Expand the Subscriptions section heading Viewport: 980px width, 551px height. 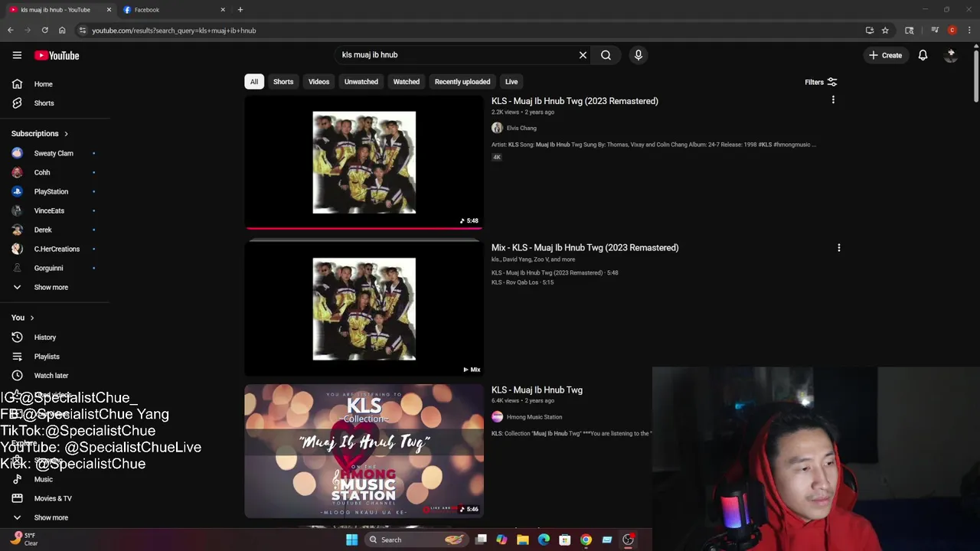pyautogui.click(x=40, y=133)
